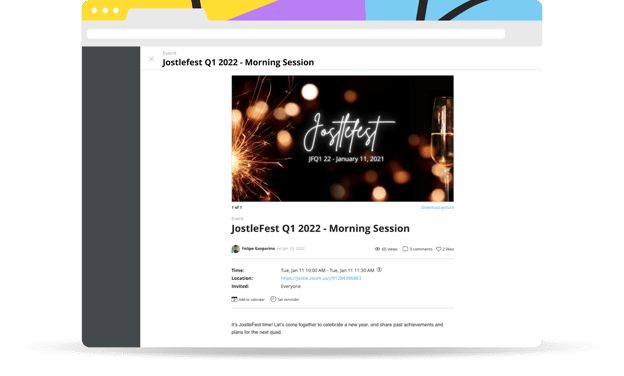Click the event description paragraph

pos(337,328)
